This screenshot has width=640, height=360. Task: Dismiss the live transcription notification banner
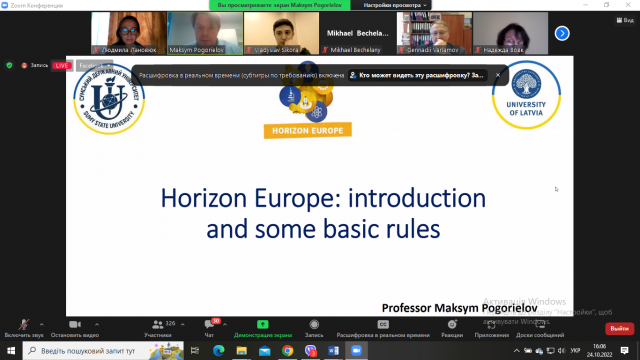tap(498, 75)
